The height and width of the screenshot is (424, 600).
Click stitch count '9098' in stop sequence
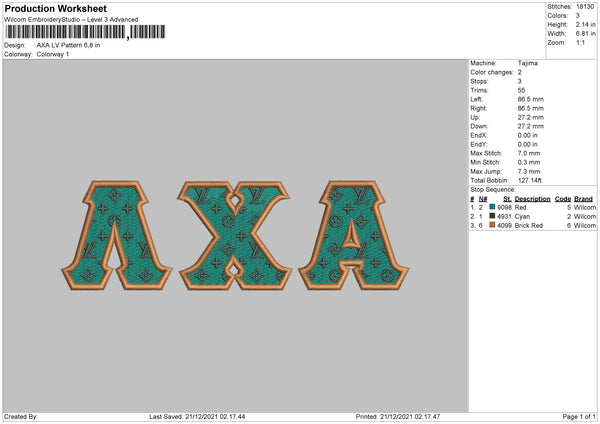click(504, 207)
